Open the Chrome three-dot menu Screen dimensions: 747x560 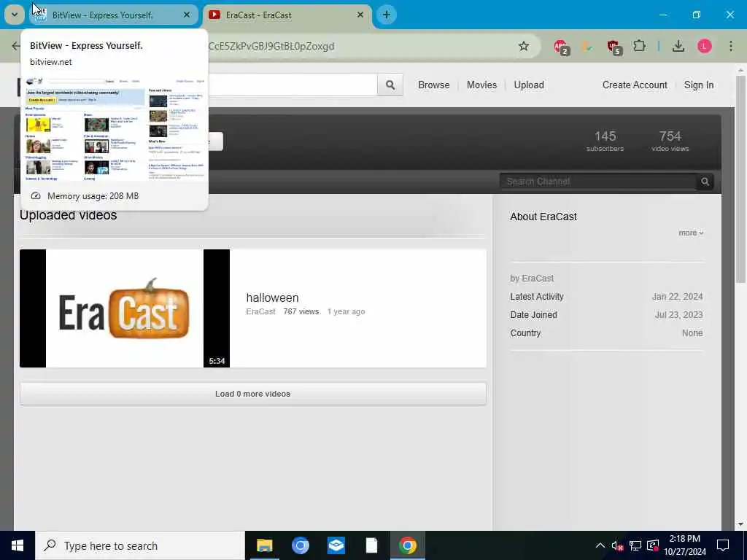730,46
